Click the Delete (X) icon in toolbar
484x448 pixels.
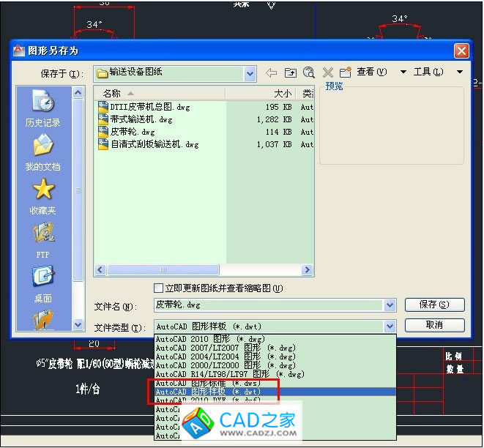(327, 72)
